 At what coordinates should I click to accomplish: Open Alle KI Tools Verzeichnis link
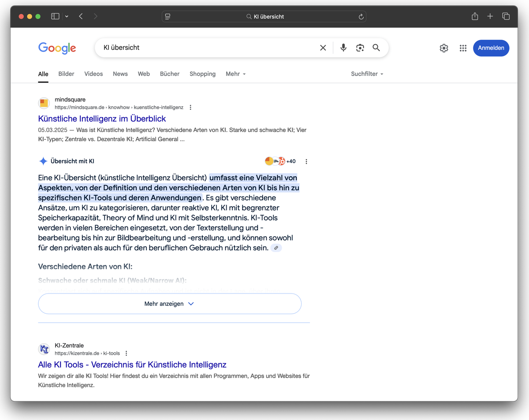point(132,364)
